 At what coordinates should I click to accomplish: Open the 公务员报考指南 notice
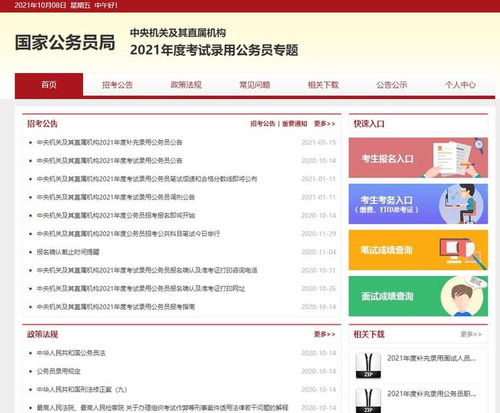tap(116, 307)
